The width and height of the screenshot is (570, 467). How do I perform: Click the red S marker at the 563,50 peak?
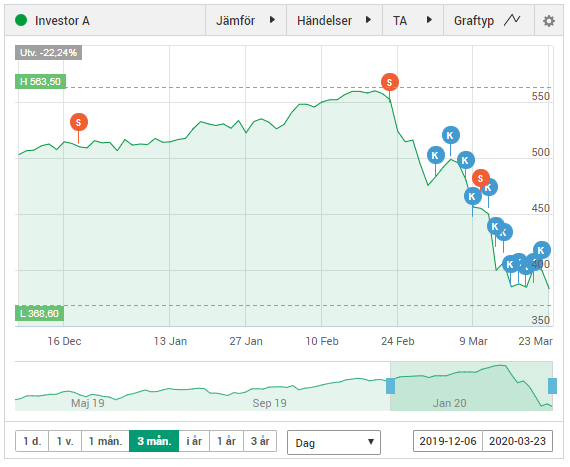[390, 82]
